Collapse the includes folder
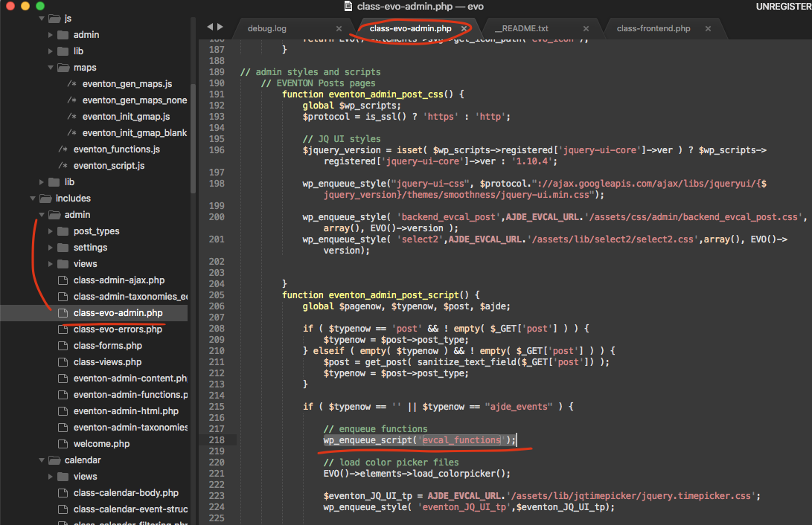Screen dimensions: 812x525 33,199
